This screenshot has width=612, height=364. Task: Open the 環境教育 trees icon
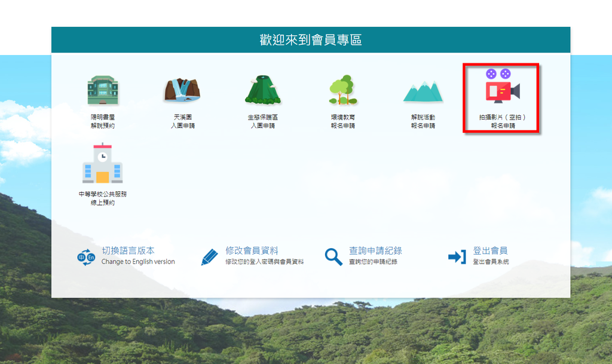coord(342,90)
